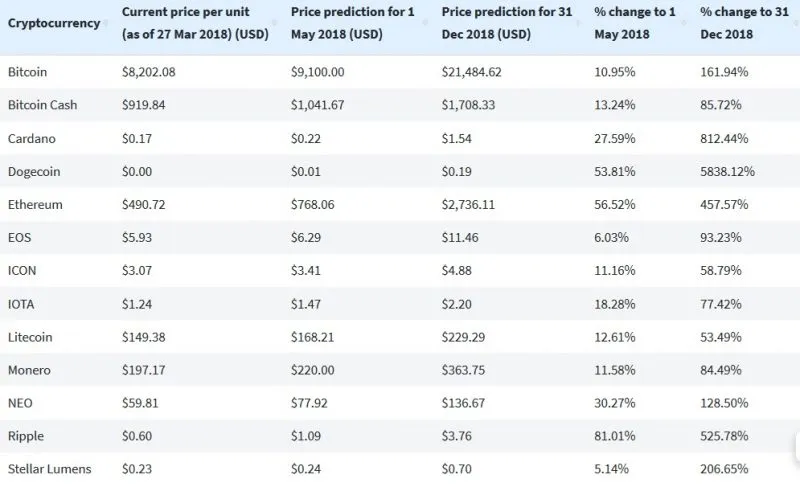This screenshot has width=800, height=491.
Task: Click the EOS name cell
Action: point(19,237)
